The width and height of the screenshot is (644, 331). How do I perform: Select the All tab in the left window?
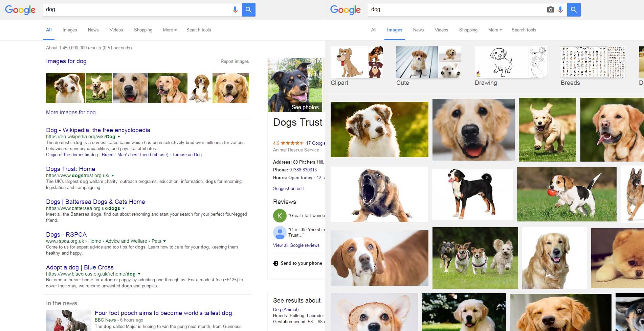click(x=49, y=30)
